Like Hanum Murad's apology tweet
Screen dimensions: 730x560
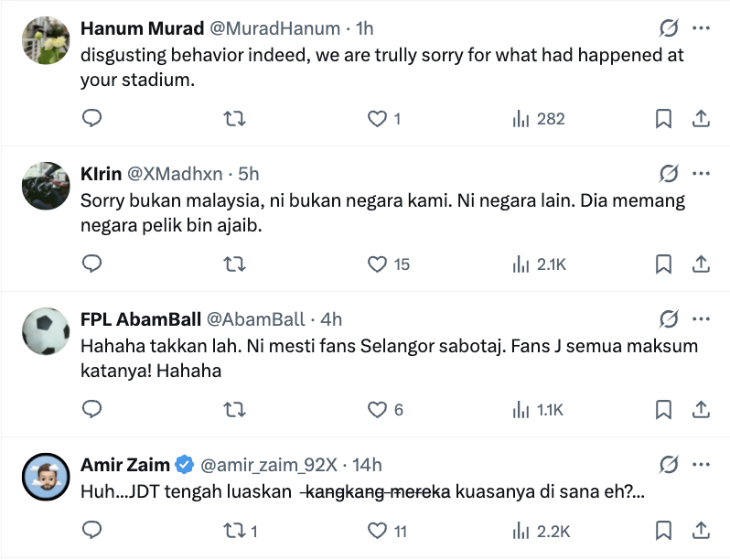pos(377,119)
